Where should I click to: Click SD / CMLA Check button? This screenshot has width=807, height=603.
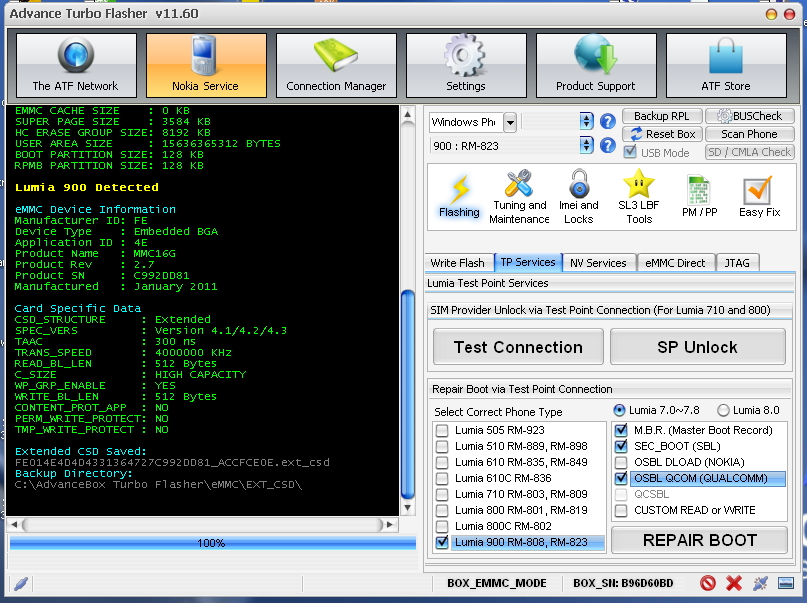pos(749,152)
